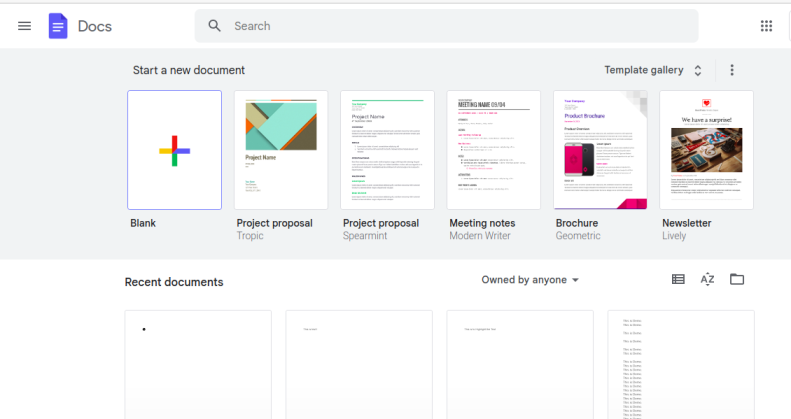
Task: Open the recent document with a bullet point
Action: click(198, 365)
